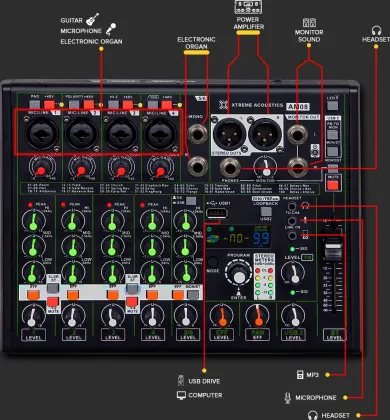390x420 pixels.
Task: Turn the MONITOR level knob
Action: click(x=266, y=168)
